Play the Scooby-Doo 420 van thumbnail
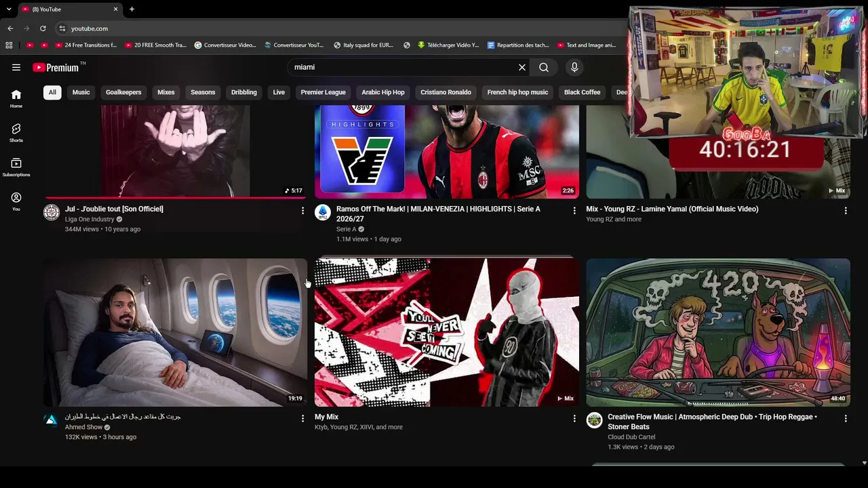This screenshot has height=488, width=868. click(718, 332)
